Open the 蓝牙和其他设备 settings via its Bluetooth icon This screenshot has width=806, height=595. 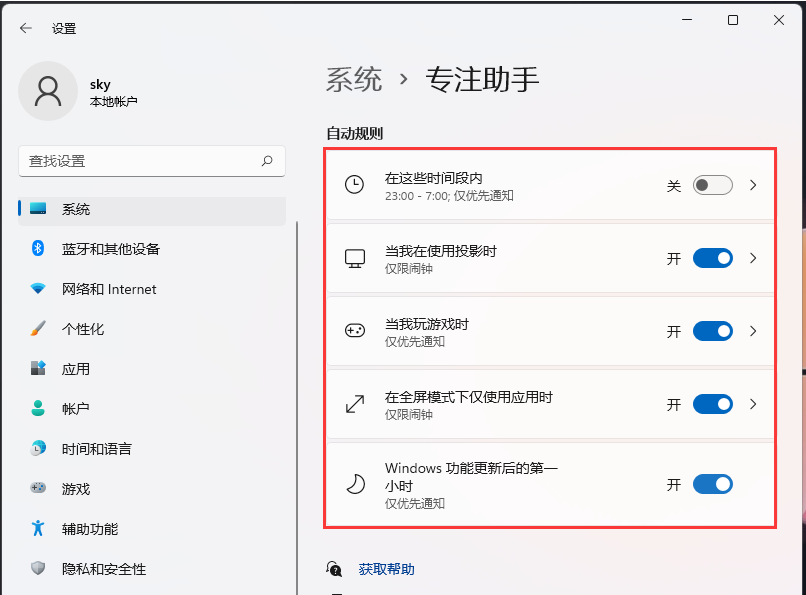37,249
